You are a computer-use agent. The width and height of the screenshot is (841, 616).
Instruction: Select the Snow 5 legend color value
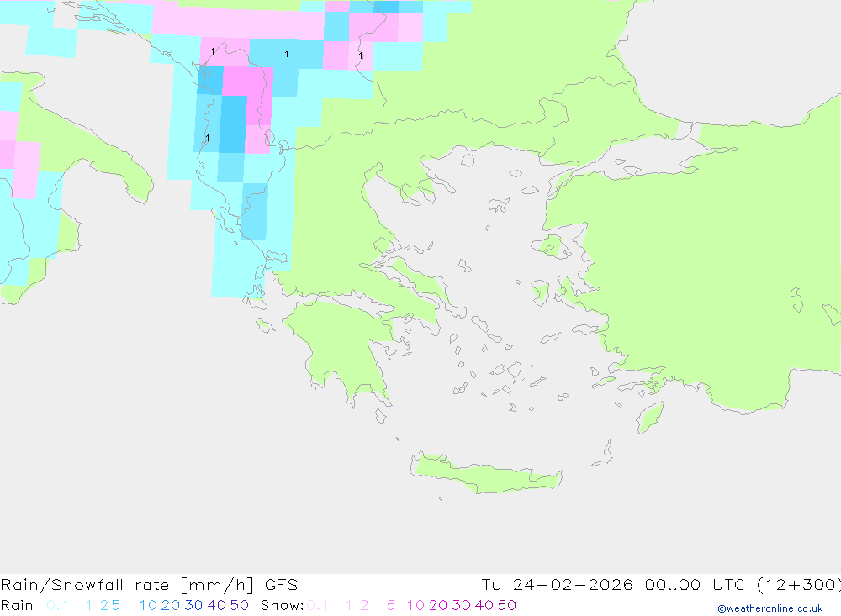(x=391, y=605)
